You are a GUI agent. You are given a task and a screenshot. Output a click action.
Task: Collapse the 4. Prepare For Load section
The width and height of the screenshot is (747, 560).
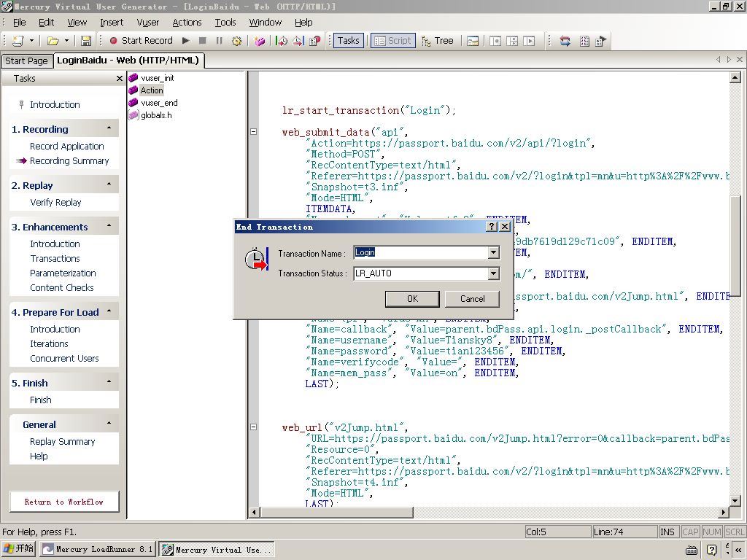pyautogui.click(x=109, y=311)
